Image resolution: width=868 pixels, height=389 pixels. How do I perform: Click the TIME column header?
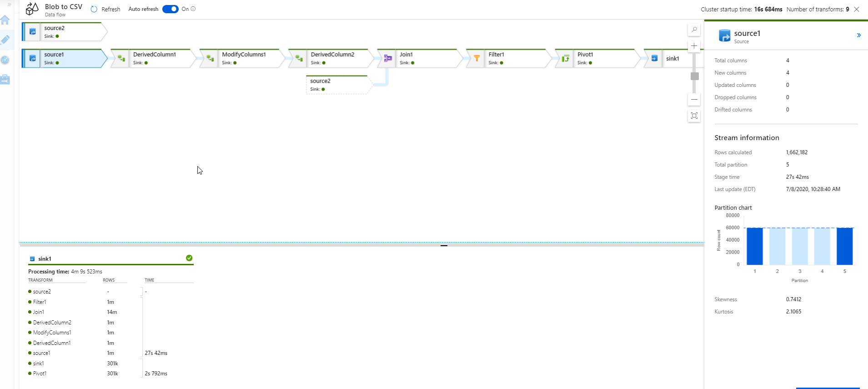pyautogui.click(x=150, y=280)
